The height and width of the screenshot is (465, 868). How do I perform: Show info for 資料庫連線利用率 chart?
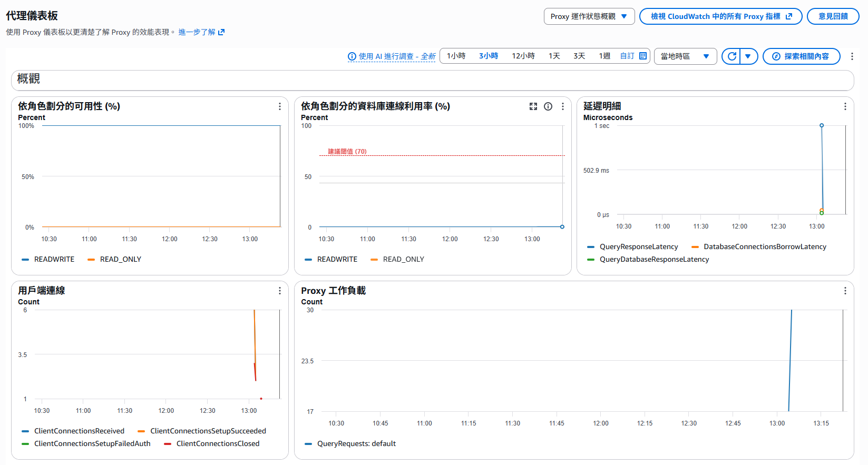(548, 106)
